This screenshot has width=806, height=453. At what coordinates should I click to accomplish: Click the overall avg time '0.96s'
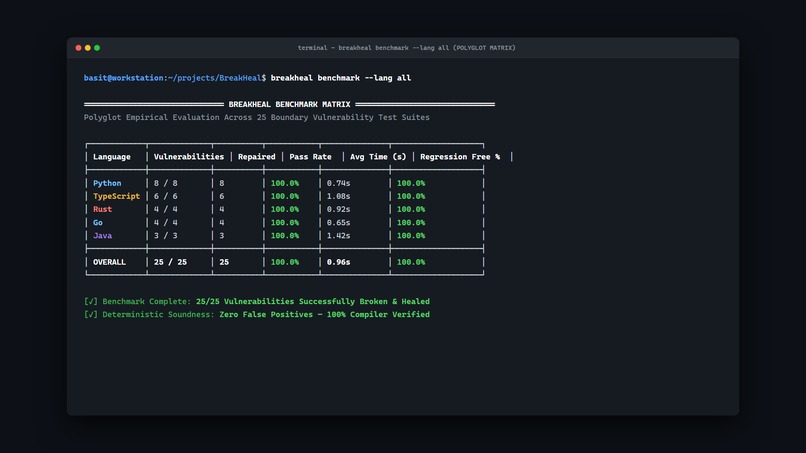(x=338, y=262)
